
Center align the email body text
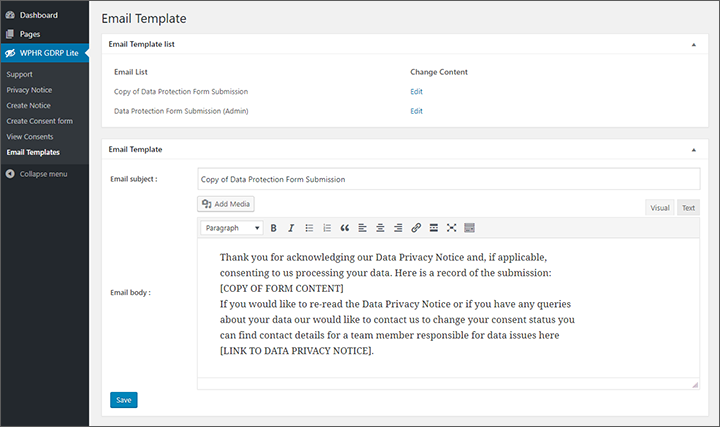(x=380, y=228)
